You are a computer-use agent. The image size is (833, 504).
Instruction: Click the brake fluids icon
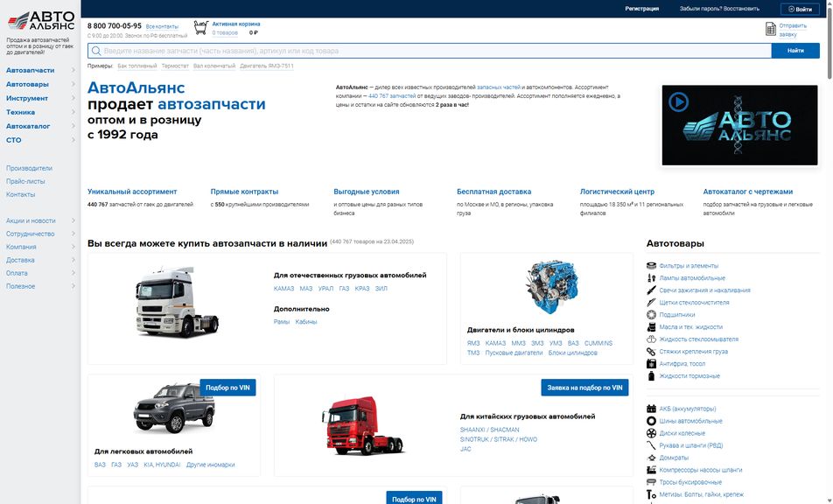pyautogui.click(x=651, y=375)
